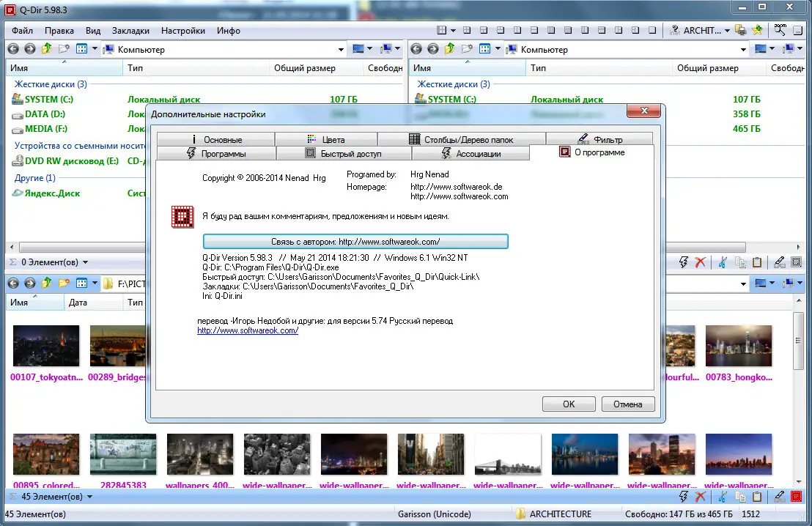Click scissors cut icon in bottom status bar
812x526 pixels.
[x=723, y=497]
